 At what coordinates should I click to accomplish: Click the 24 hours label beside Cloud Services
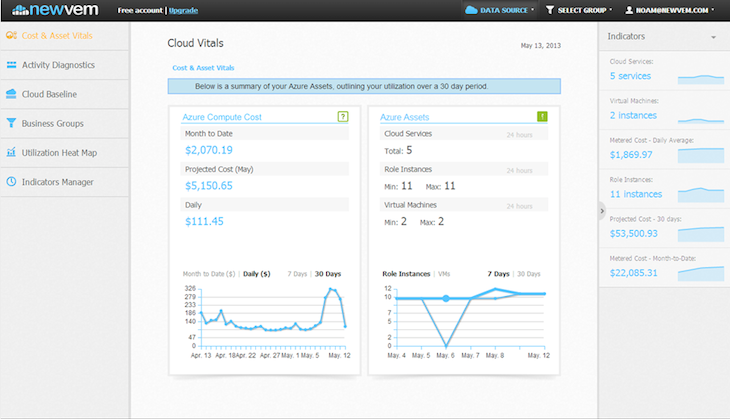(520, 135)
